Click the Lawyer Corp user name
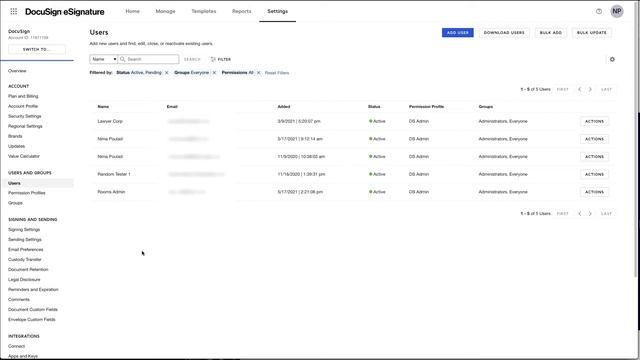 pos(110,121)
